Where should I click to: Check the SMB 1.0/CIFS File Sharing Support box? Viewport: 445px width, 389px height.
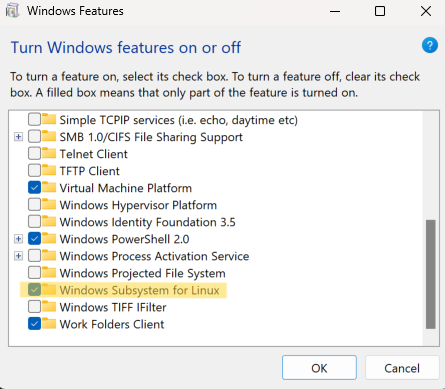pyautogui.click(x=34, y=136)
